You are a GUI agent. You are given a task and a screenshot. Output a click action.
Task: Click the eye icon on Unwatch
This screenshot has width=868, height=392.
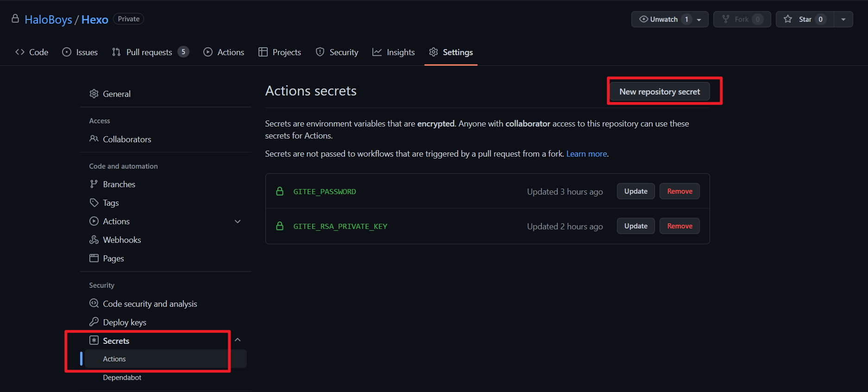point(644,19)
